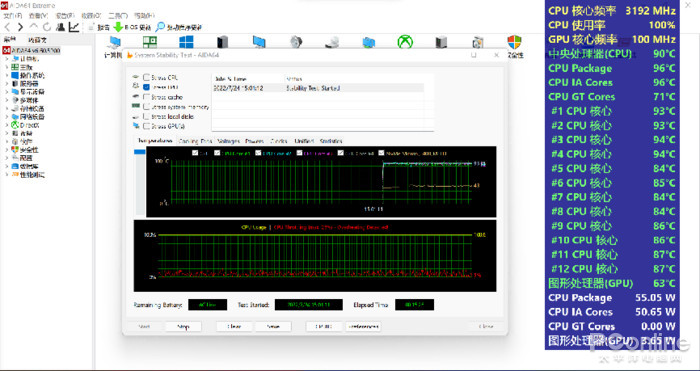
Task: Go back with the toolbar back arrow
Action: 8,27
